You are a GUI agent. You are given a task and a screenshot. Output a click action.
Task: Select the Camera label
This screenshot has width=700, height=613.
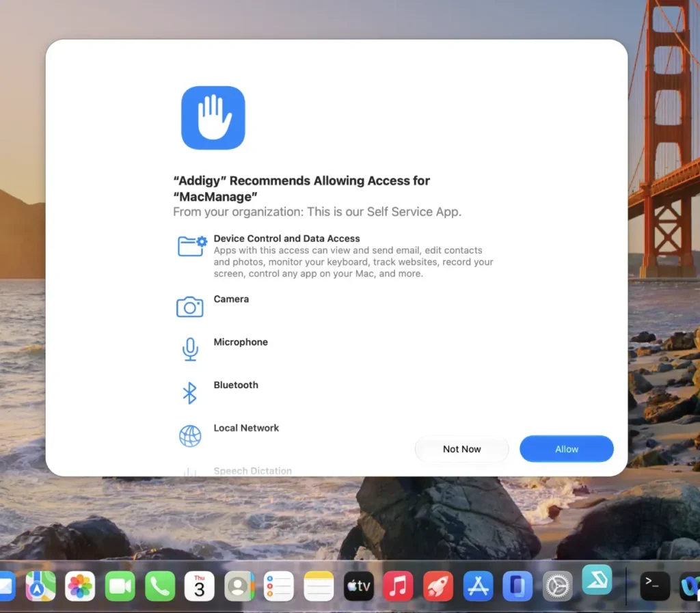pyautogui.click(x=231, y=299)
